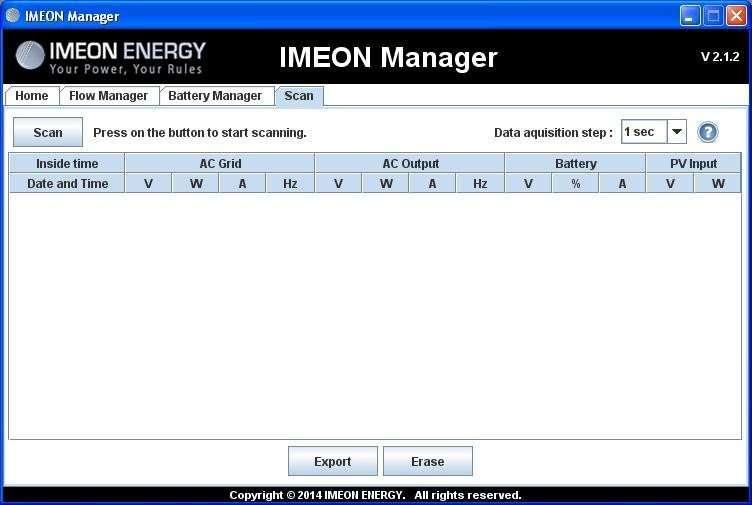
Task: Click the PV Input V column header
Action: point(670,184)
